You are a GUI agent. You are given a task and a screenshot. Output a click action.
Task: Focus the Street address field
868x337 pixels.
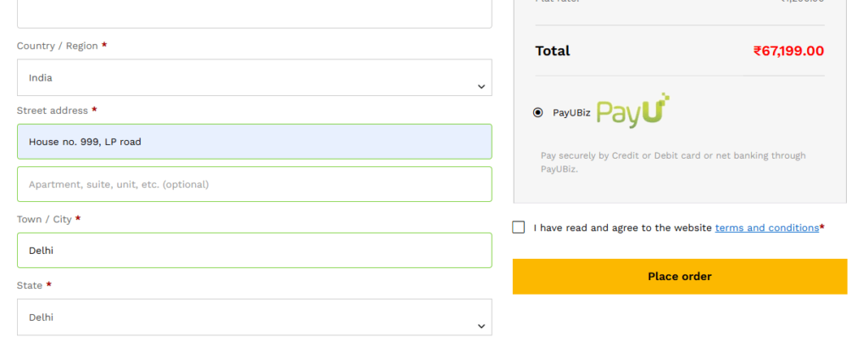point(254,142)
